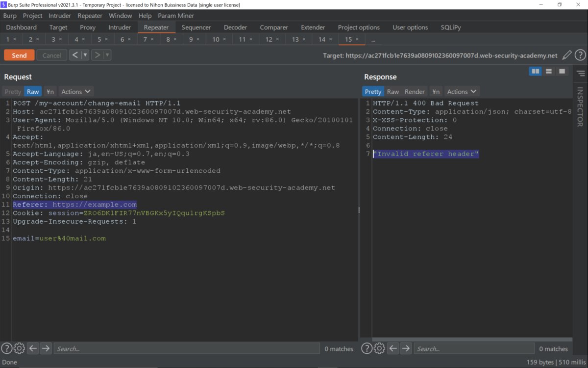This screenshot has height=368, width=588.
Task: Go to next Request search match
Action: 46,348
